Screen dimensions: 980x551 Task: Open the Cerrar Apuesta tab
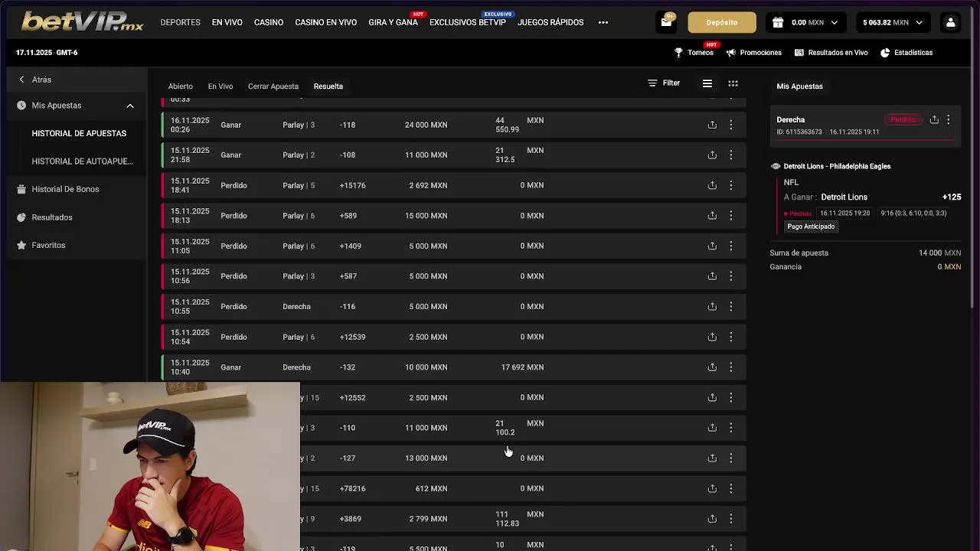click(273, 86)
